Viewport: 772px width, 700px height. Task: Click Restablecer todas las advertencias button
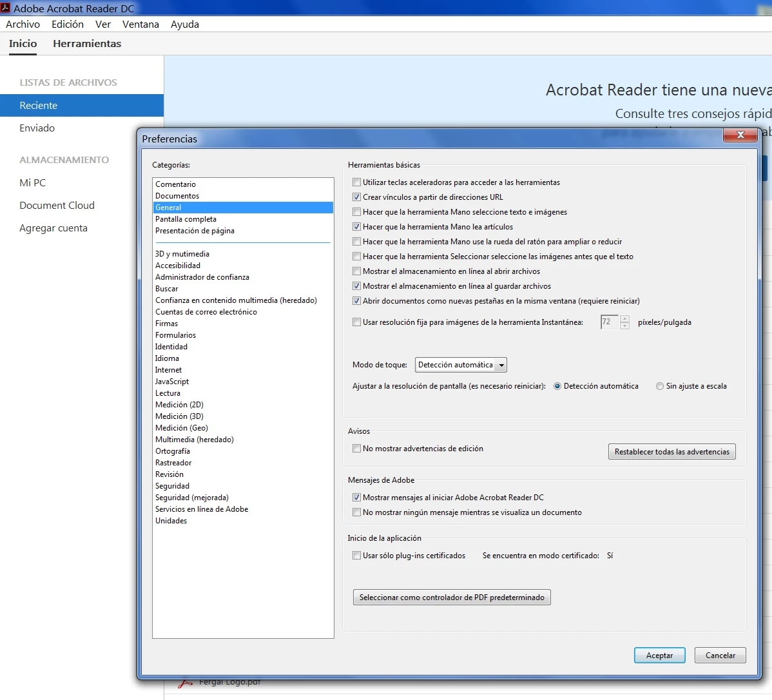tap(671, 452)
